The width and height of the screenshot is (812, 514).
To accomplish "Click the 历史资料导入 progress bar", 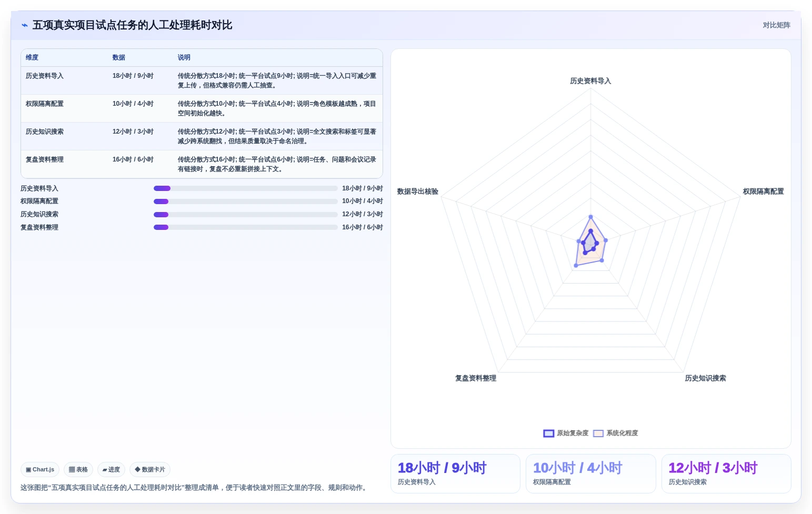I will pyautogui.click(x=246, y=188).
